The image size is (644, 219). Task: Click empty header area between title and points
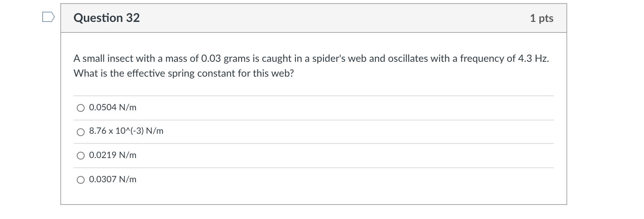click(333, 18)
